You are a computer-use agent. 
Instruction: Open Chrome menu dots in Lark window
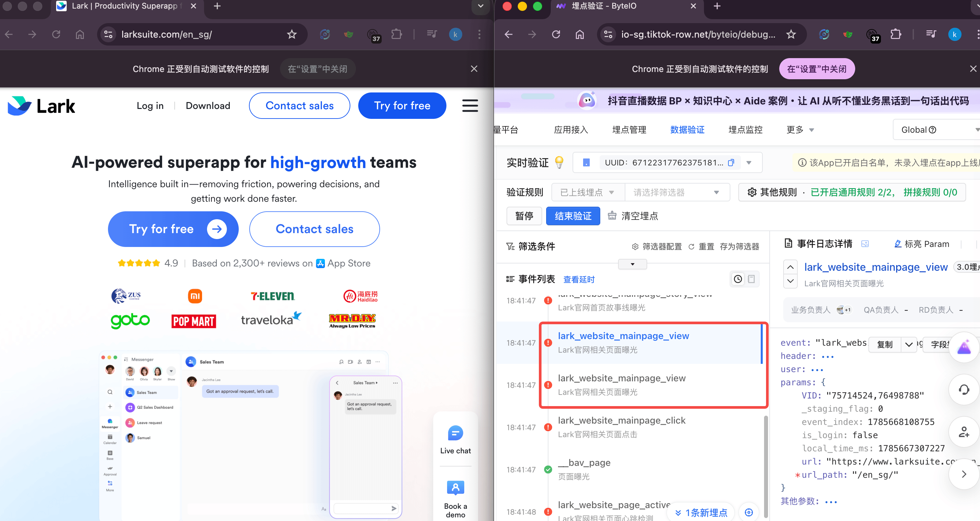point(479,34)
